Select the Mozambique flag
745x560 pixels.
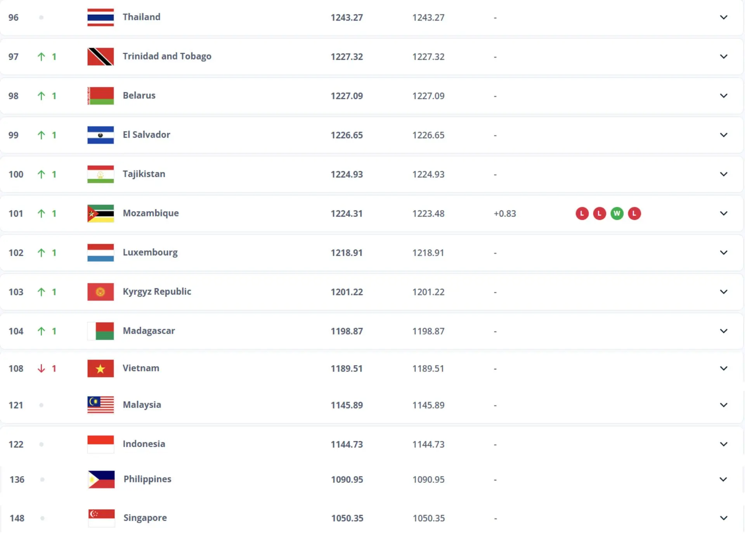pyautogui.click(x=100, y=213)
